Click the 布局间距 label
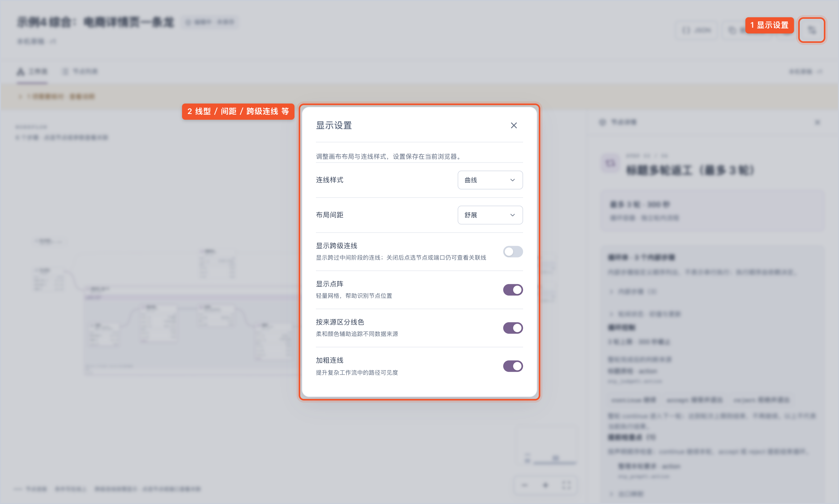Viewport: 839px width, 504px height. [330, 215]
